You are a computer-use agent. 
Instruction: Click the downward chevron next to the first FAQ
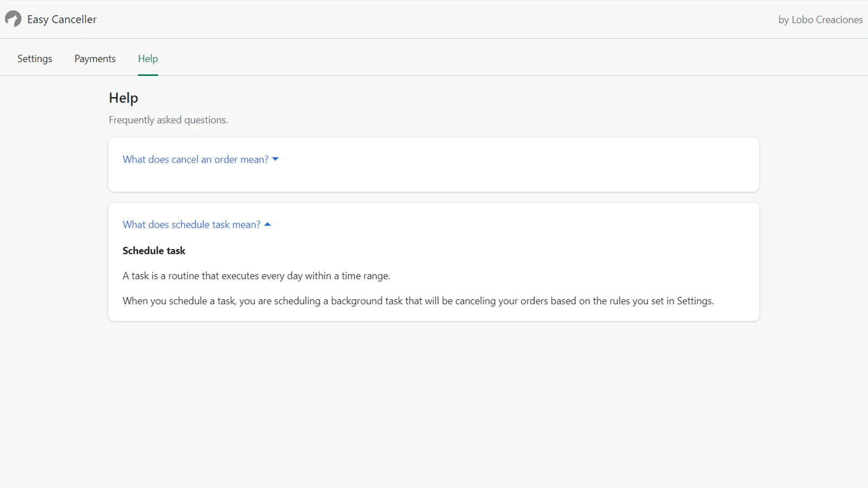coord(276,159)
